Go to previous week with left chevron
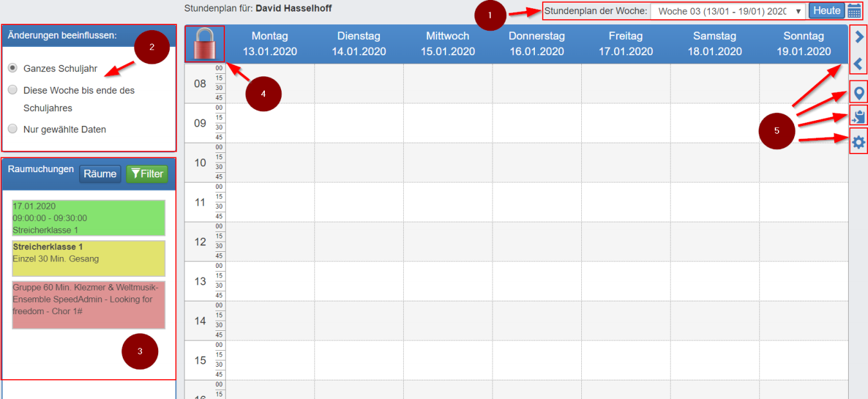868x399 pixels. click(858, 64)
